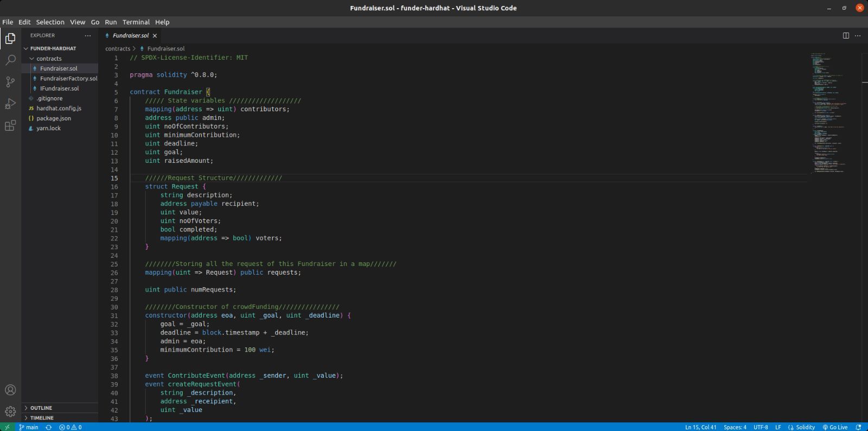Click the Synchronize Changes icon in status bar
Image resolution: width=868 pixels, height=431 pixels.
tap(49, 427)
